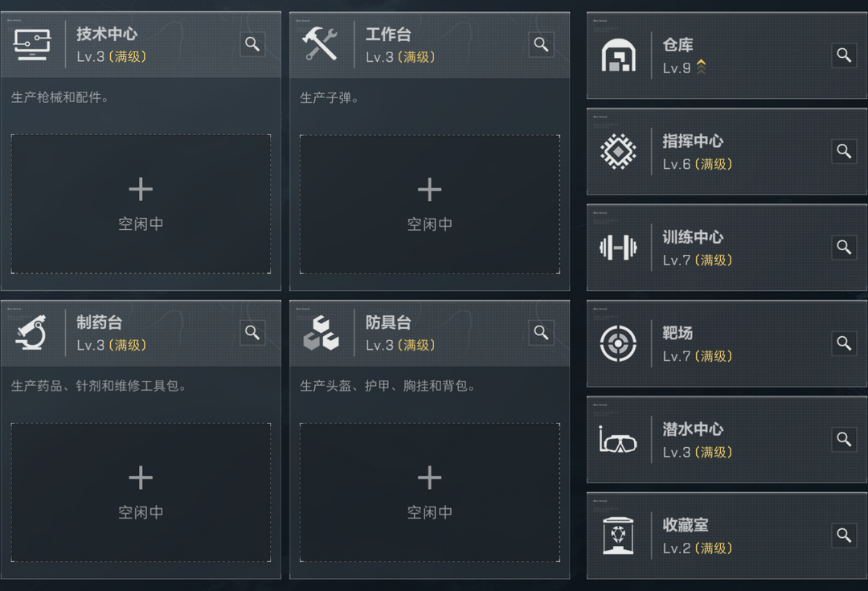Image resolution: width=868 pixels, height=591 pixels.
Task: Click the idle 工作台 production slot
Action: [x=430, y=204]
